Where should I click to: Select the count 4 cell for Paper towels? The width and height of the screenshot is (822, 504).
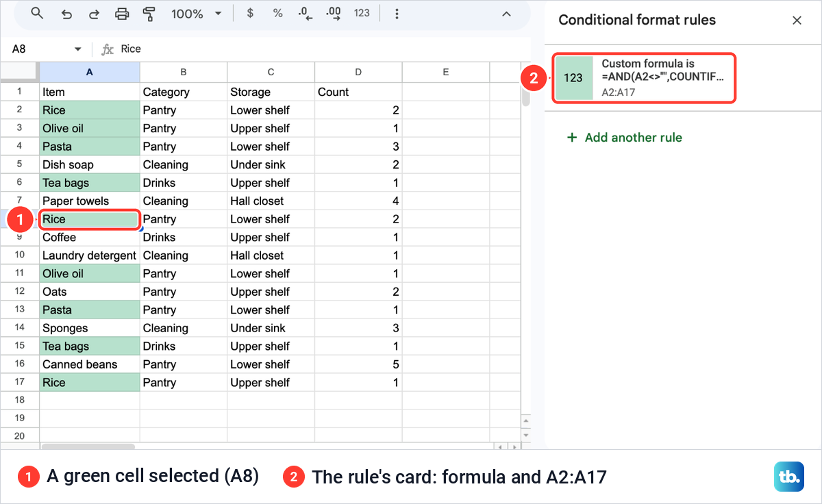[x=359, y=201]
